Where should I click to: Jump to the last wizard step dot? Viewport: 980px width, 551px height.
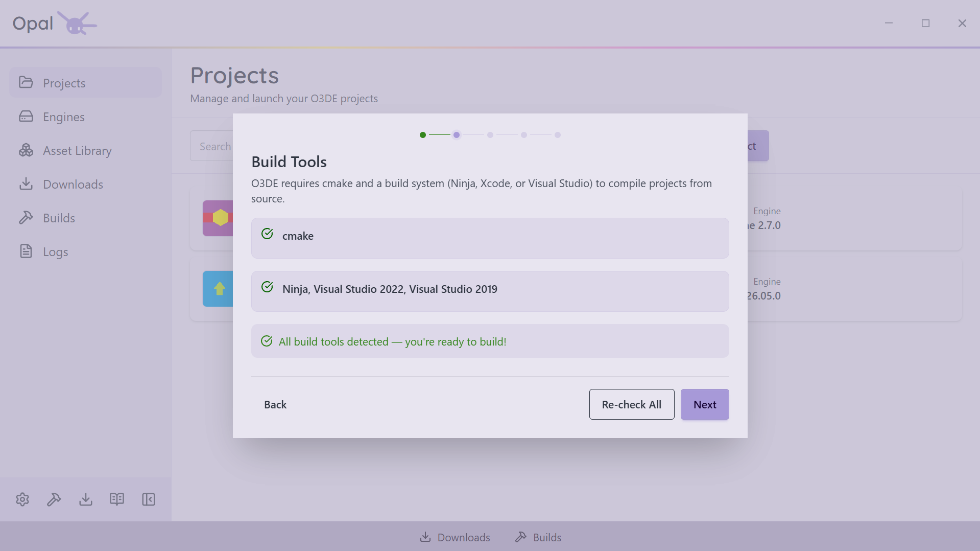[x=558, y=135]
